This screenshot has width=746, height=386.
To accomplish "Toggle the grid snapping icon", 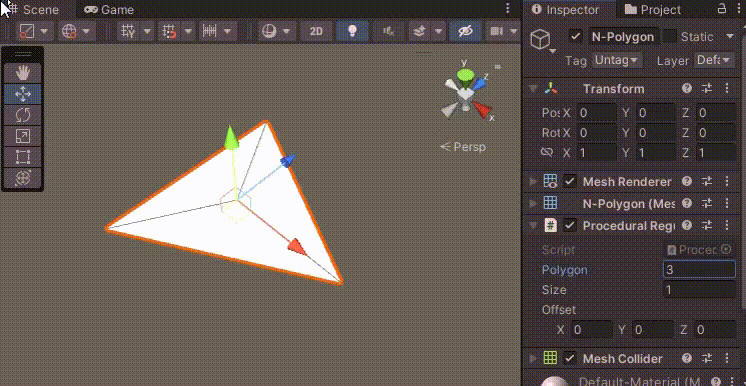I will (x=170, y=31).
